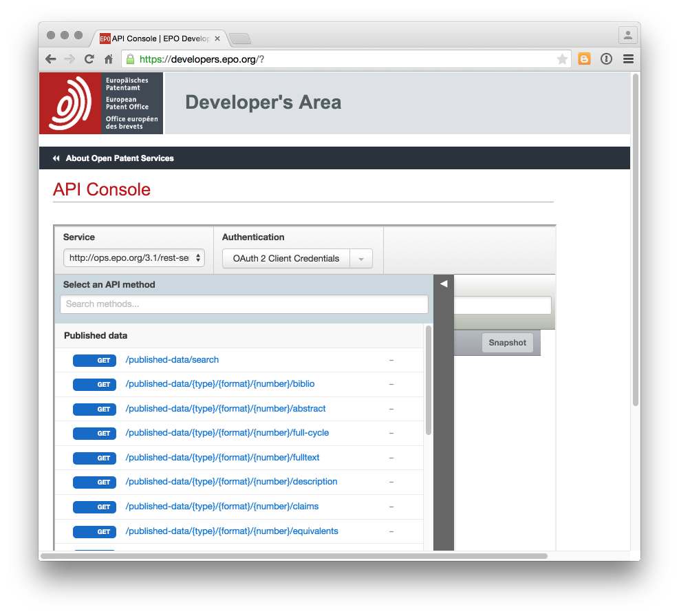Open the orange Blogger extension icon
This screenshot has height=616, width=679.
[584, 59]
